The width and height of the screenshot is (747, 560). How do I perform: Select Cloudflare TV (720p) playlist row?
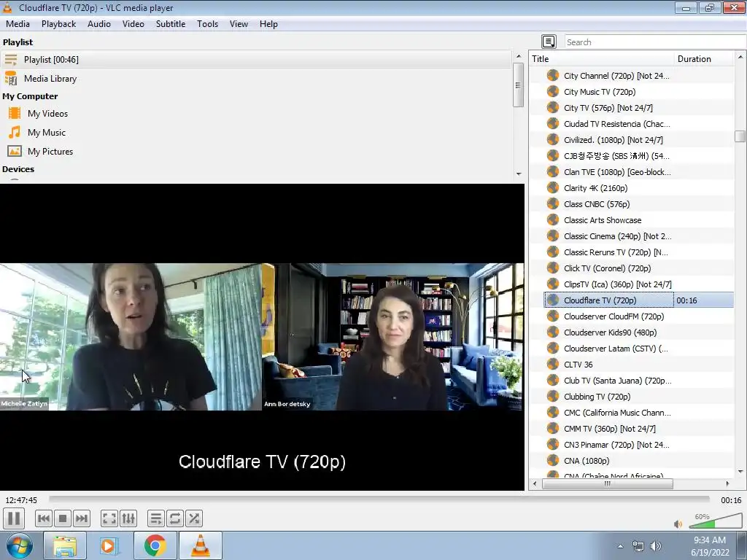[638, 300]
